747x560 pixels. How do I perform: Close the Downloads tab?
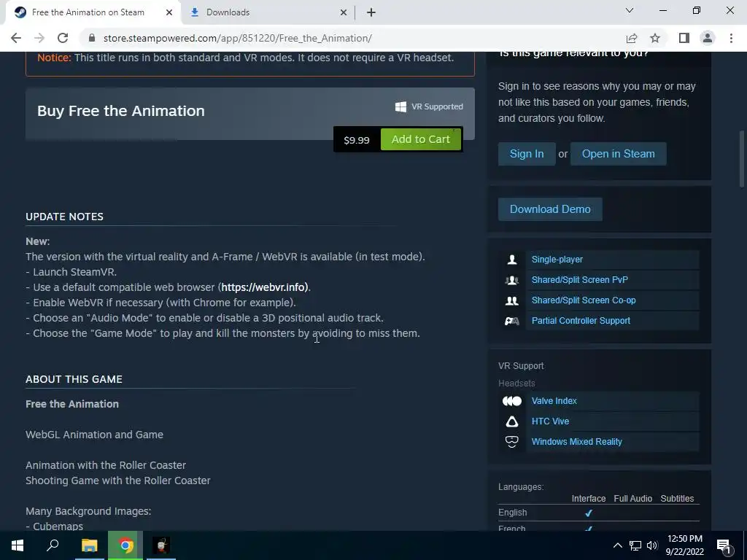click(343, 12)
